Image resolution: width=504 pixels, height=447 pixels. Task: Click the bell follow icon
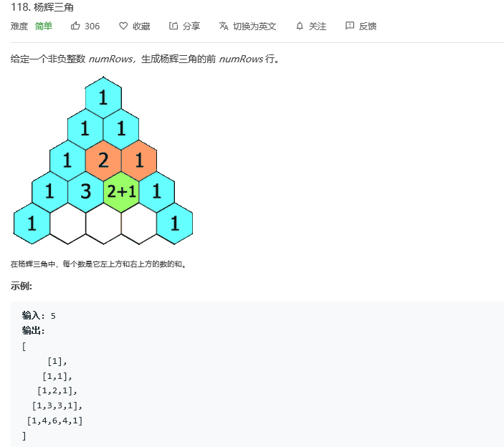300,26
